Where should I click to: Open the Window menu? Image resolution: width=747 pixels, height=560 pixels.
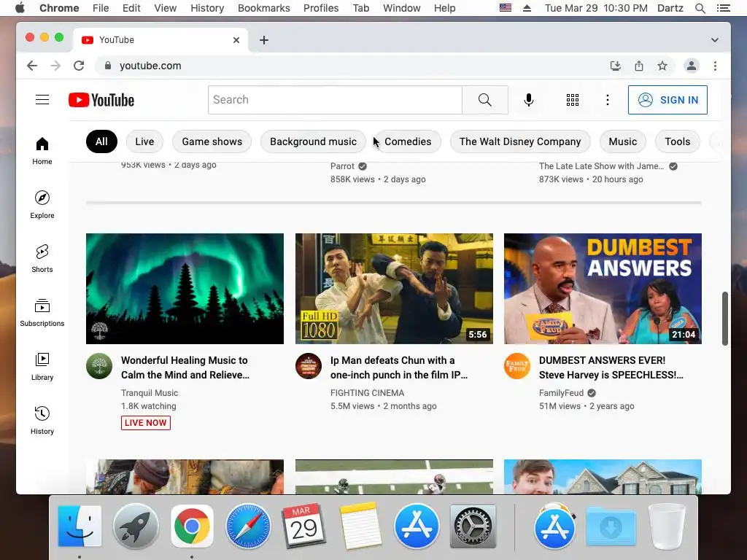click(402, 8)
